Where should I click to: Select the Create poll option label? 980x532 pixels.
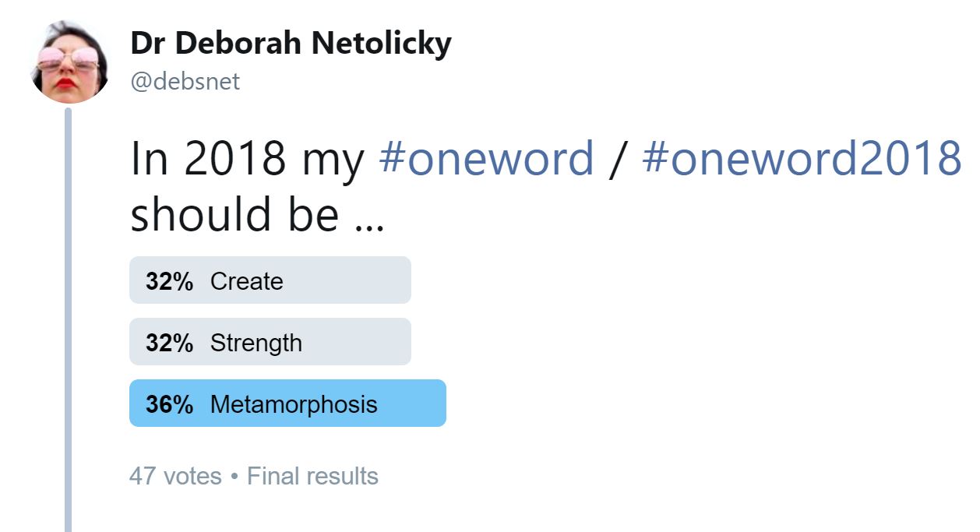[246, 281]
